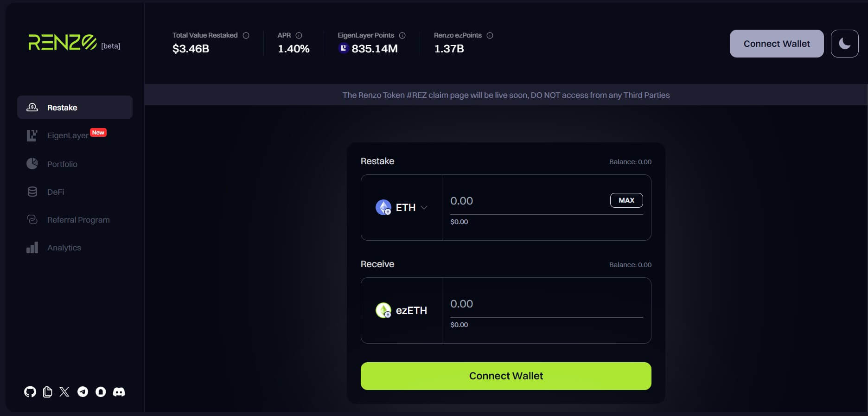Click the $3.46B total value figure
The height and width of the screenshot is (416, 868).
[191, 49]
